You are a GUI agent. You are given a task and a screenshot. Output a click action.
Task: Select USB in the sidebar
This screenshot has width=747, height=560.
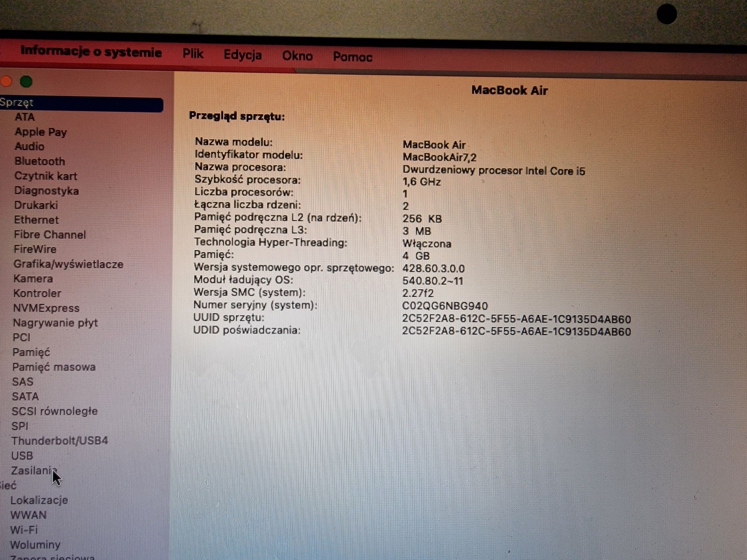click(22, 456)
